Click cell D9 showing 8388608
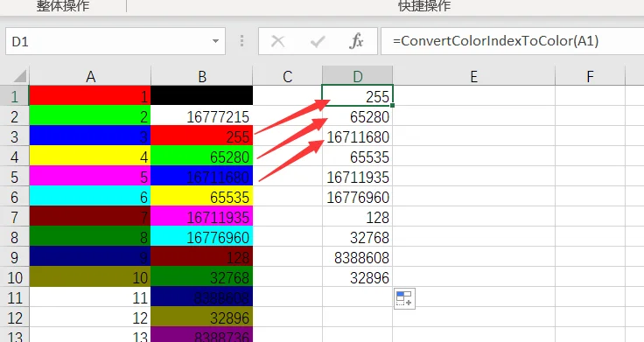 (357, 256)
